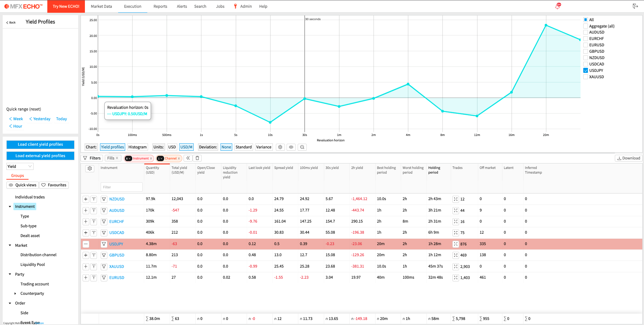Open chart settings gear
This screenshot has height=325, width=644.
pyautogui.click(x=280, y=147)
